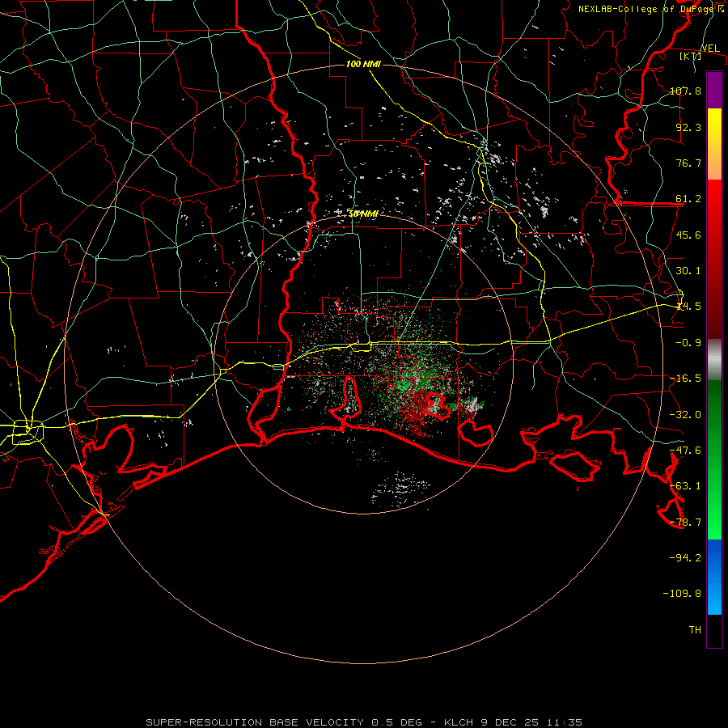The height and width of the screenshot is (728, 728).
Task: Click the 92.3 legend value
Action: (688, 127)
